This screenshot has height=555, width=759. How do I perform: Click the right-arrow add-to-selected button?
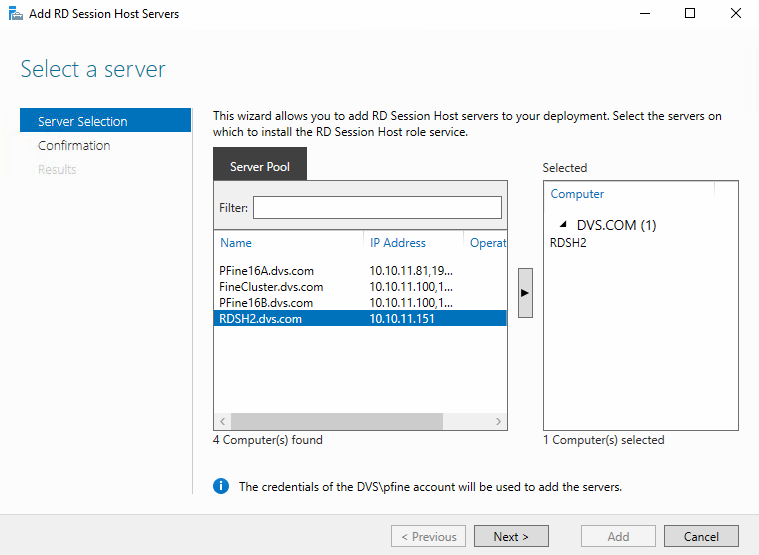pyautogui.click(x=525, y=293)
